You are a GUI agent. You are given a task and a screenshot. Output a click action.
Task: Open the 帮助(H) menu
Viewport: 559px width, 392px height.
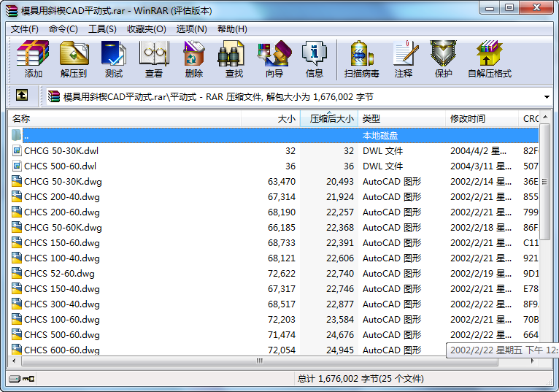click(232, 29)
